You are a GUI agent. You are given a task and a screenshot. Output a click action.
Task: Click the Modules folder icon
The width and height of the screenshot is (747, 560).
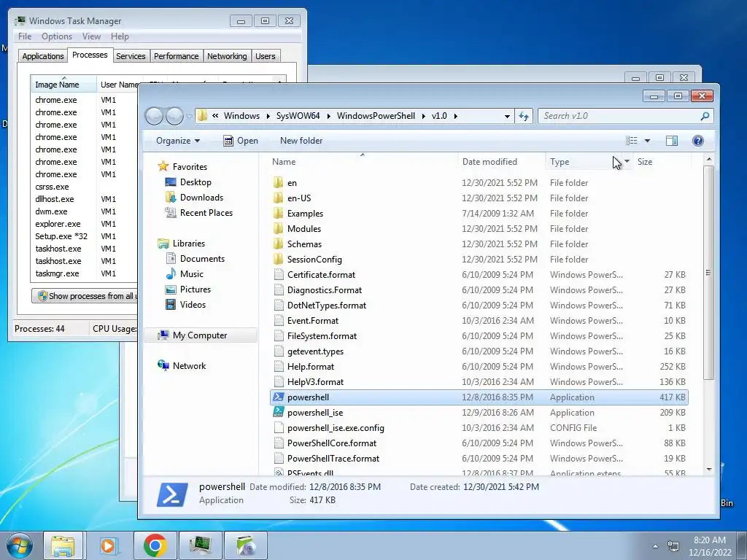coord(279,228)
